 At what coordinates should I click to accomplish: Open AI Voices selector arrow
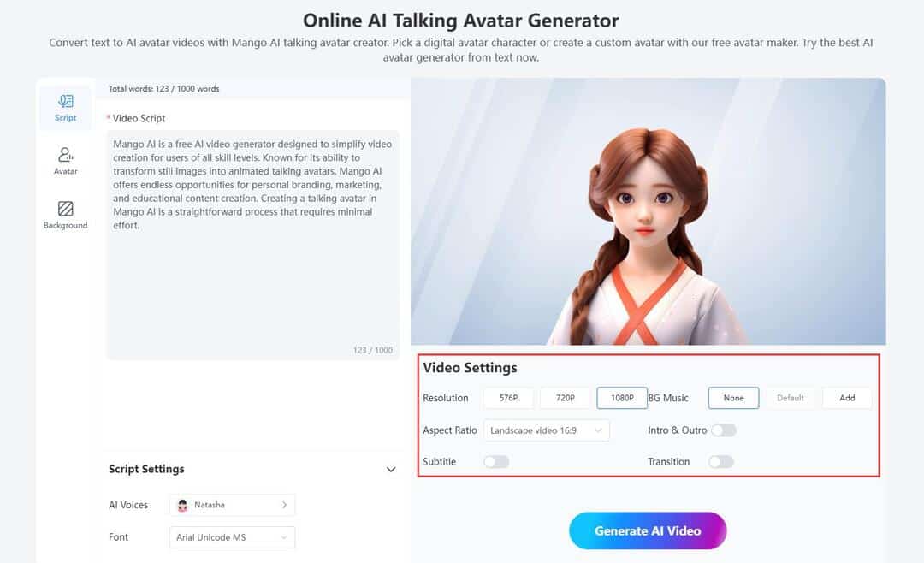pos(284,505)
